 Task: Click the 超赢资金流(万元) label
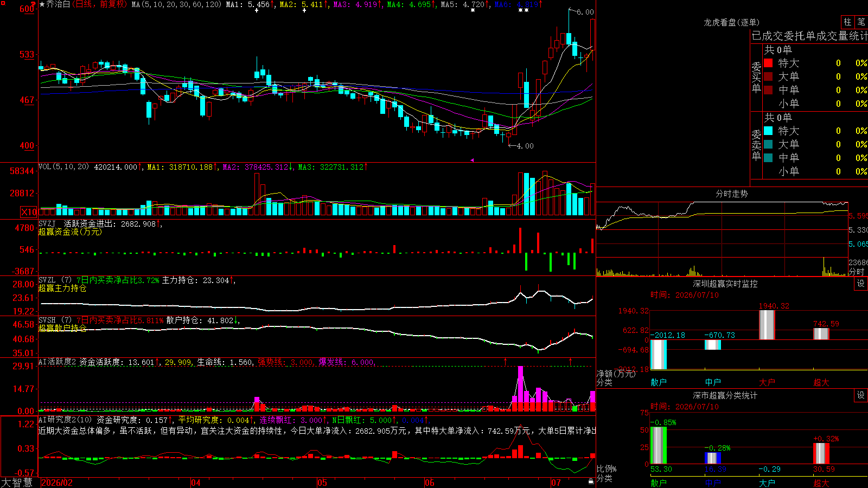[70, 232]
